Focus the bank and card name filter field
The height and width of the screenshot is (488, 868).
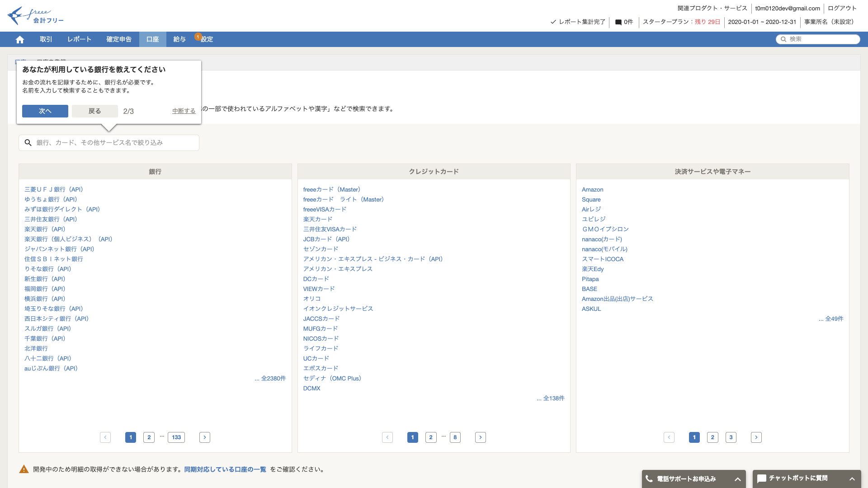click(x=109, y=143)
